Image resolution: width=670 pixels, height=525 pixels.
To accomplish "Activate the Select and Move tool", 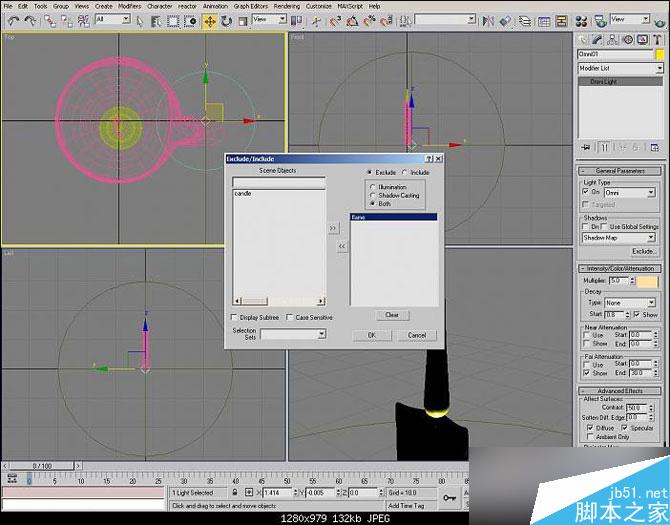I will [x=209, y=21].
